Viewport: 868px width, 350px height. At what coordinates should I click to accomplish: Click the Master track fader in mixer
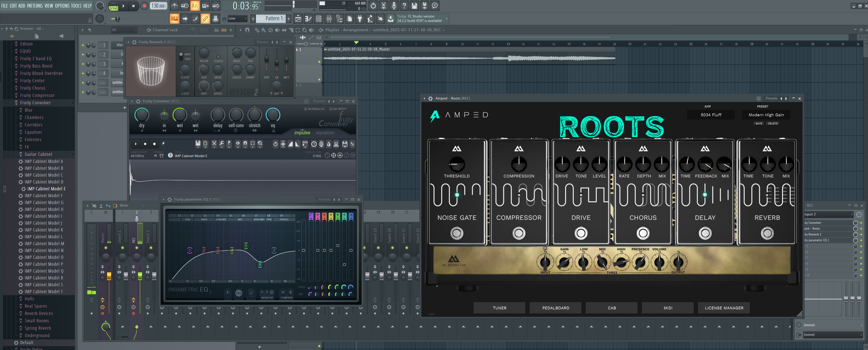pyautogui.click(x=109, y=276)
